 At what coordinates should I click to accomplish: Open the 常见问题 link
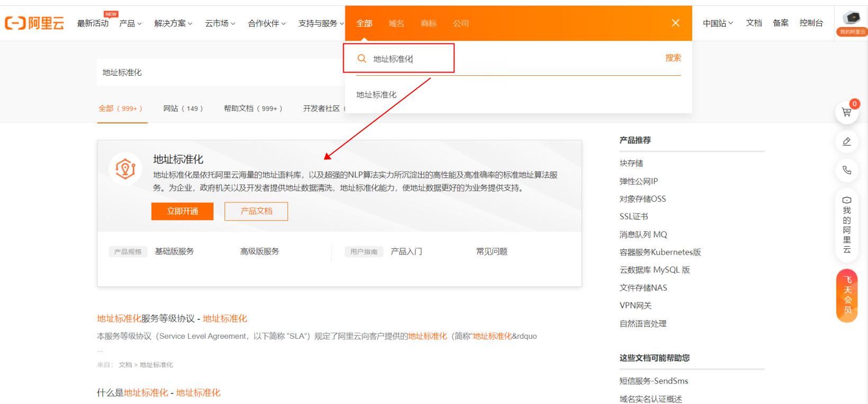[492, 252]
